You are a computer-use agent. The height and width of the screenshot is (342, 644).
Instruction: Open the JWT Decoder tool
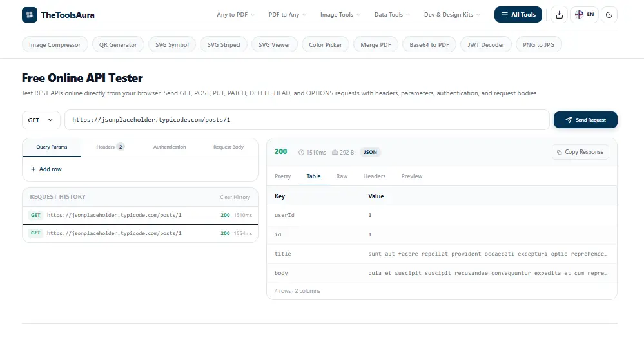486,44
